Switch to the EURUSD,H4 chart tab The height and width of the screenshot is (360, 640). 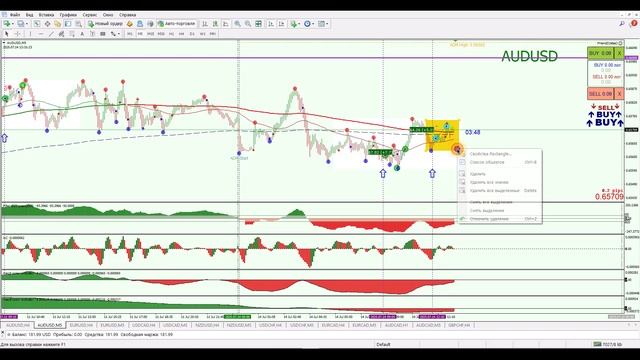click(x=81, y=325)
